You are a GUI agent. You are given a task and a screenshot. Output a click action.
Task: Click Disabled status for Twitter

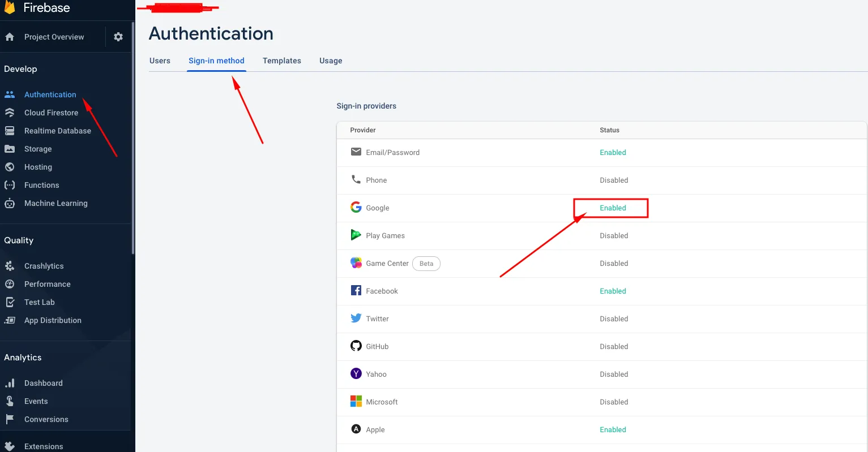(x=614, y=318)
